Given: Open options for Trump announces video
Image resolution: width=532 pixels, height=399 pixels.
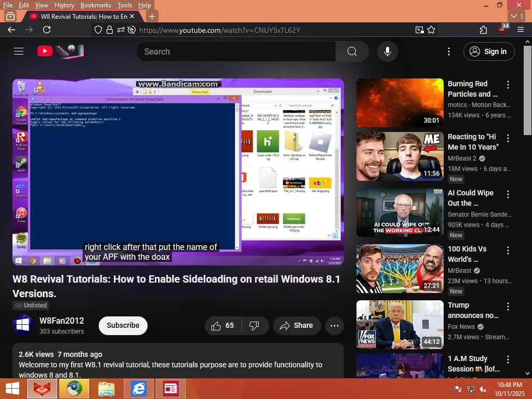Looking at the screenshot, I should point(508,307).
